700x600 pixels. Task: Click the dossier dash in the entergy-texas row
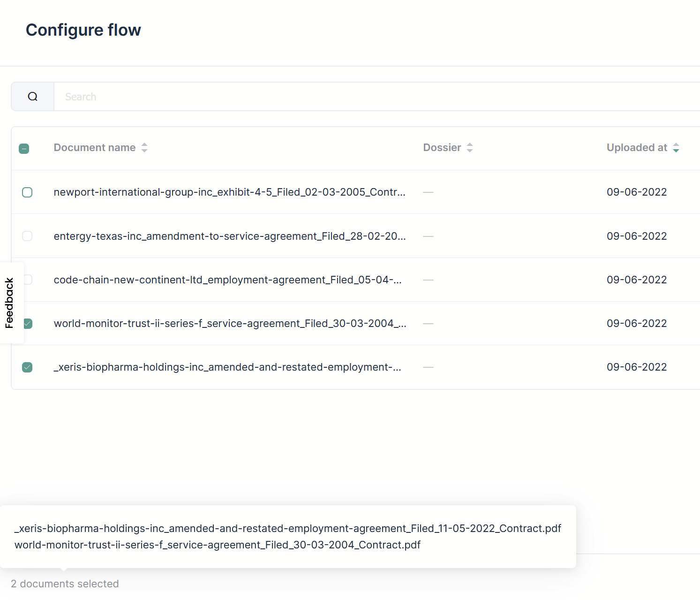tap(428, 236)
